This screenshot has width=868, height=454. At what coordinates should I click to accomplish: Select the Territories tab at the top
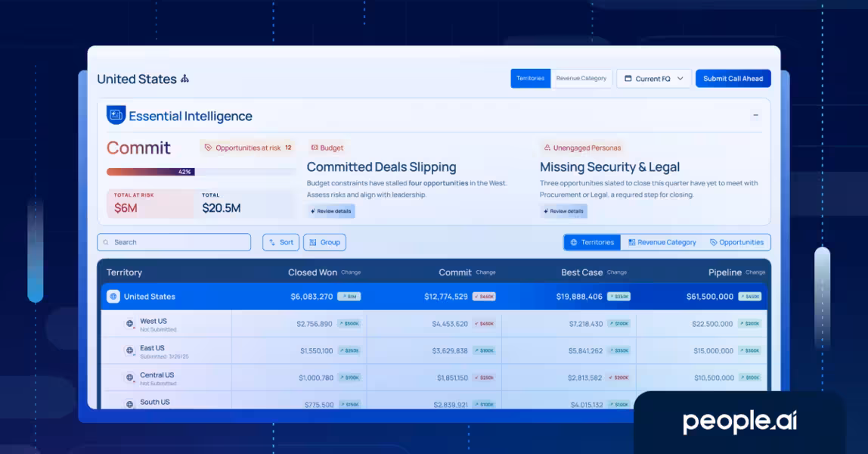click(530, 78)
